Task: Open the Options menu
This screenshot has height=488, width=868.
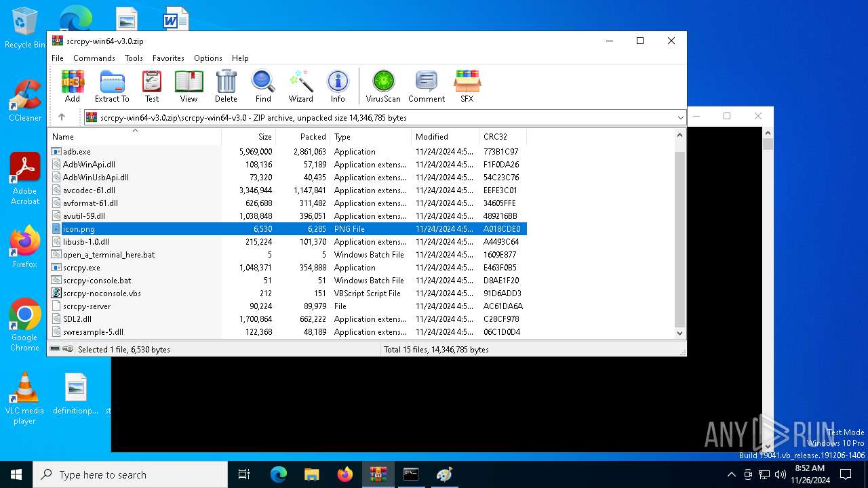Action: coord(208,58)
